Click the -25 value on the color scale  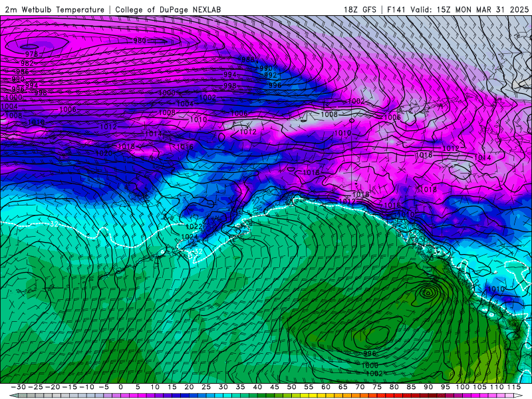pyautogui.click(x=35, y=387)
